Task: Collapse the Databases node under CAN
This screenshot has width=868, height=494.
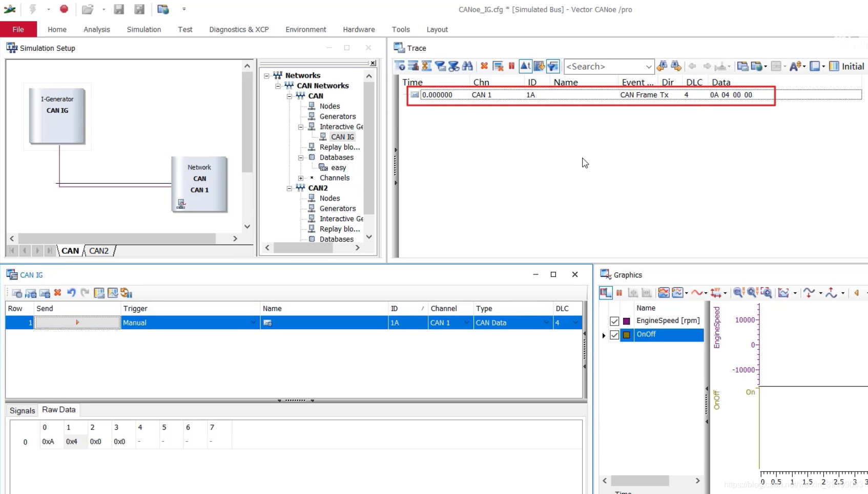Action: coord(301,158)
